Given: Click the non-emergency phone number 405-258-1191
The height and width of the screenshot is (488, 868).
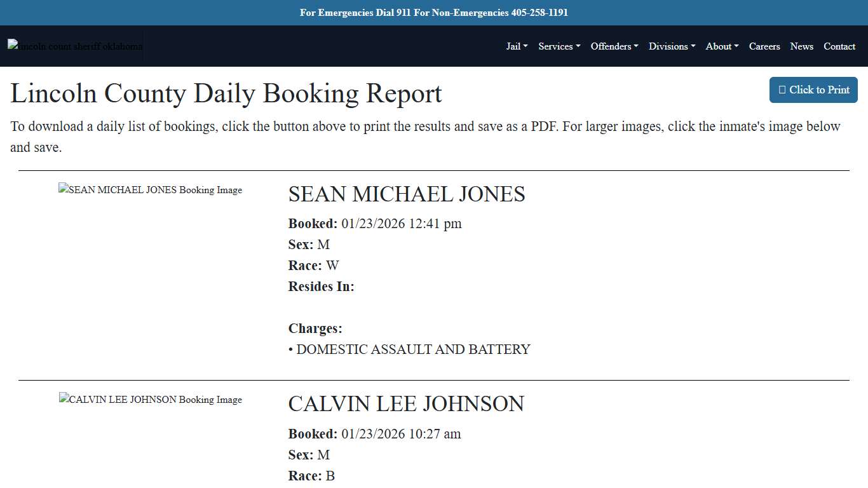Looking at the screenshot, I should coord(539,12).
